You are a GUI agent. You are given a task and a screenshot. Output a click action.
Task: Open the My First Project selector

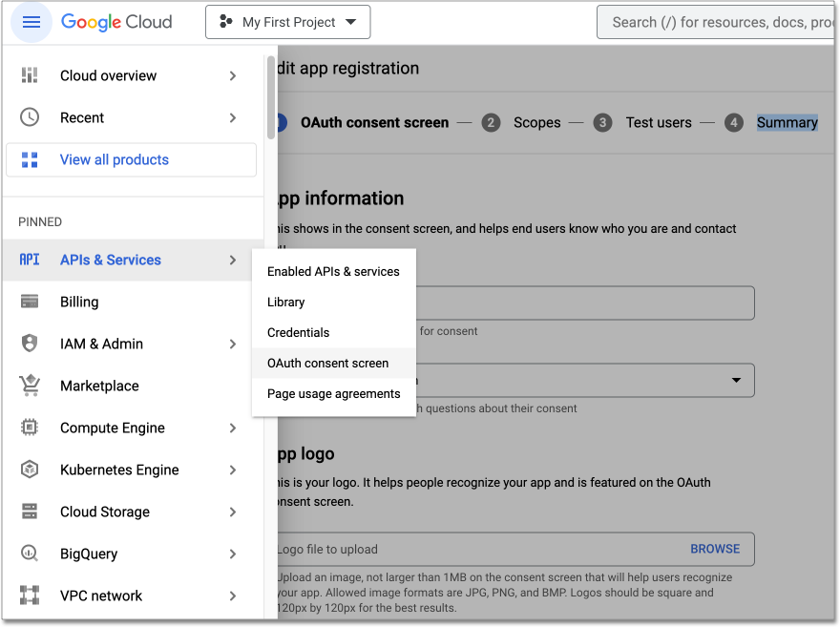coord(287,21)
